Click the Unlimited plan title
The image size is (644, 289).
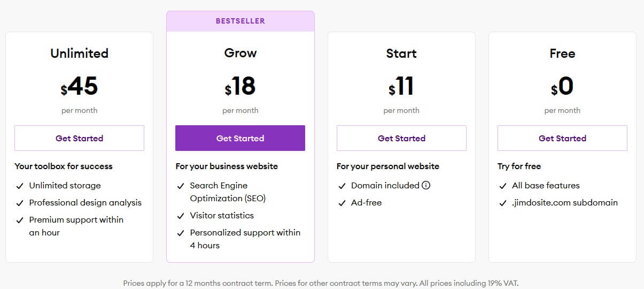coord(79,53)
